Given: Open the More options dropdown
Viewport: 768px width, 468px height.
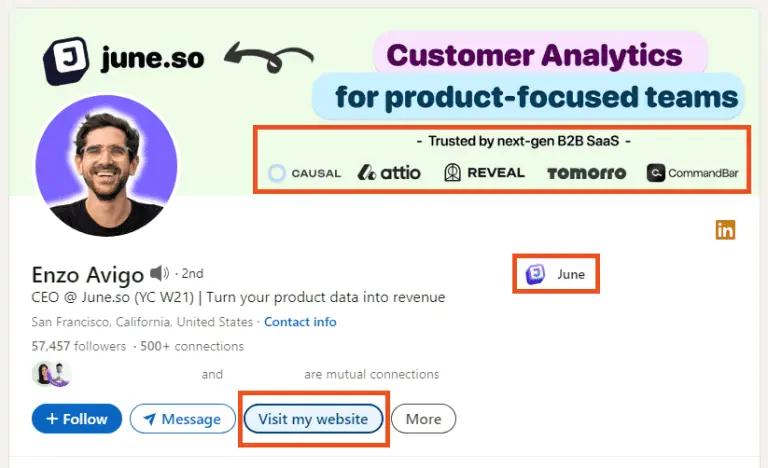Looking at the screenshot, I should [423, 419].
